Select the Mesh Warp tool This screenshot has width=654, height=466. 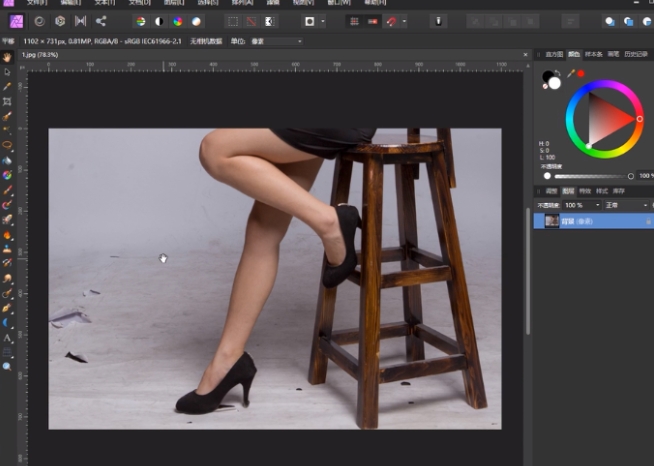pos(7,352)
